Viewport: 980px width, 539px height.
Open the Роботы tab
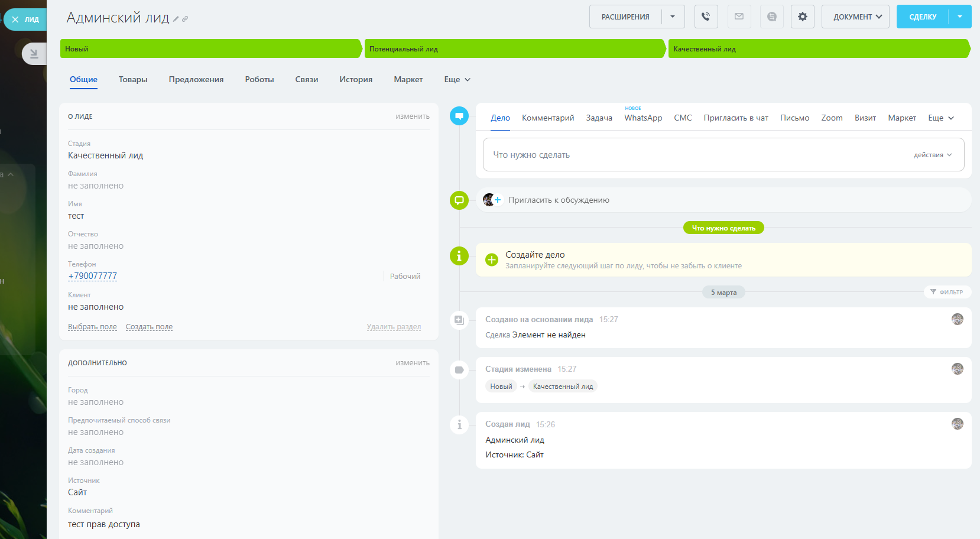coord(259,79)
